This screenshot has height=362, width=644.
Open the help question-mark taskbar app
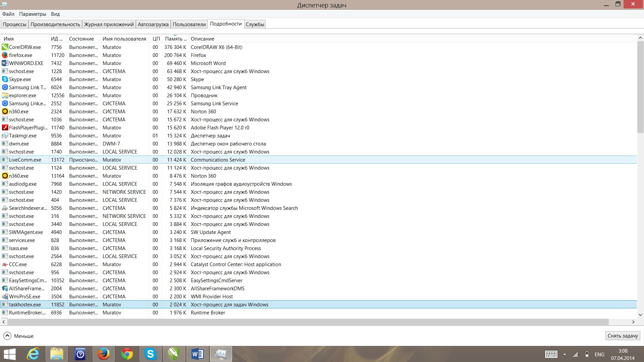pyautogui.click(x=80, y=354)
